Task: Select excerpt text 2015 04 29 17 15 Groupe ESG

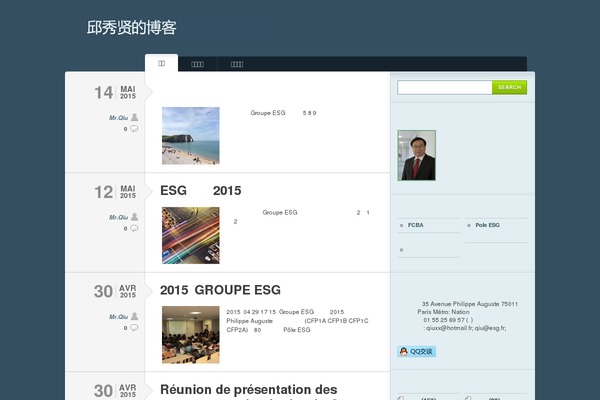Action: tap(270, 312)
